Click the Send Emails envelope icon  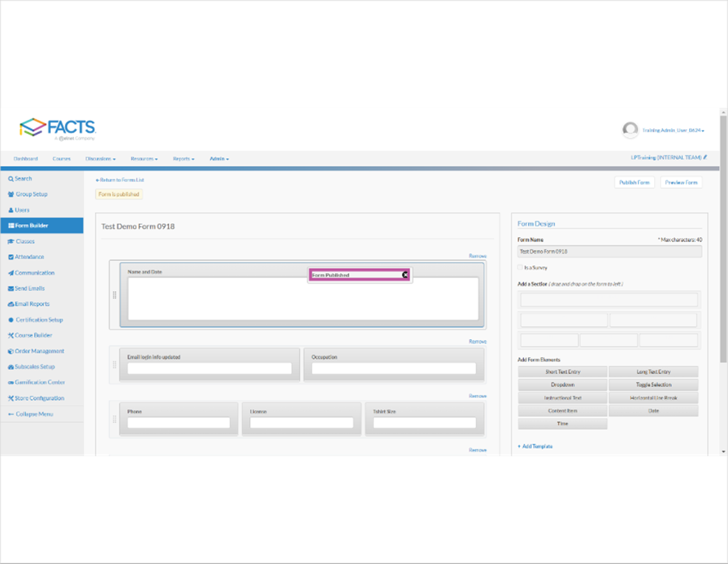[10, 289]
